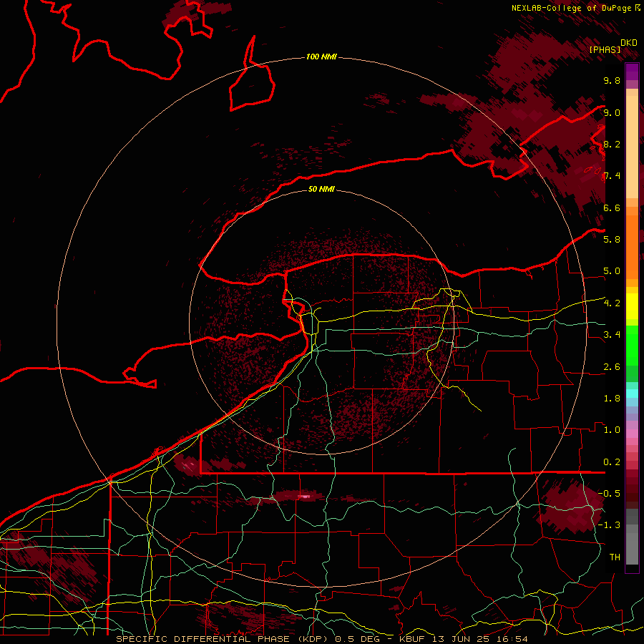Viewport: 644px width, 644px height.
Task: Select the -0.5 value on the color scale
Action: [609, 493]
